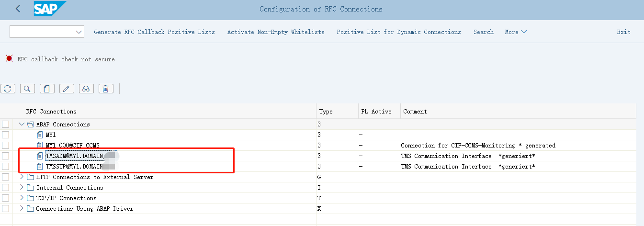
Task: Go back with the left arrow icon
Action: (18, 9)
